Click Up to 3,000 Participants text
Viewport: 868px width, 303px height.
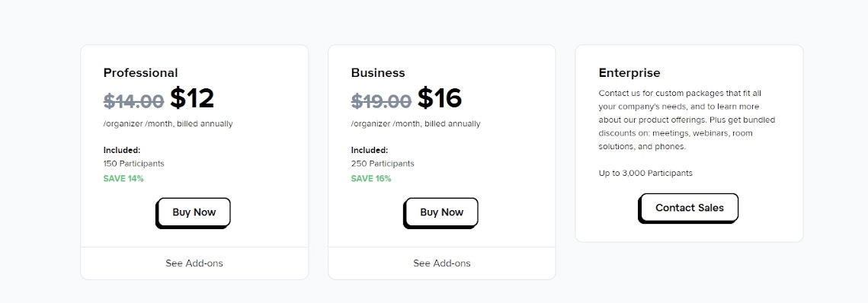point(645,173)
